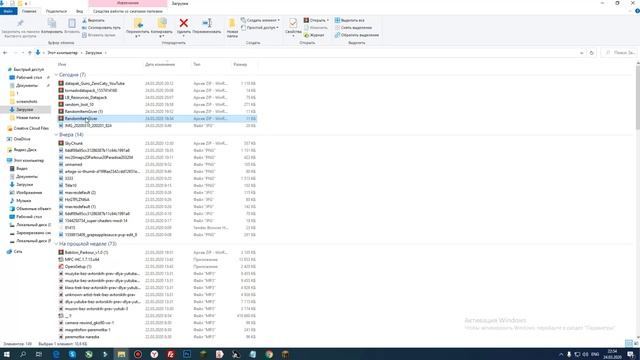Expand the system tray hidden icons chevron
Screen dimensions: 640x360
[x=561, y=354]
